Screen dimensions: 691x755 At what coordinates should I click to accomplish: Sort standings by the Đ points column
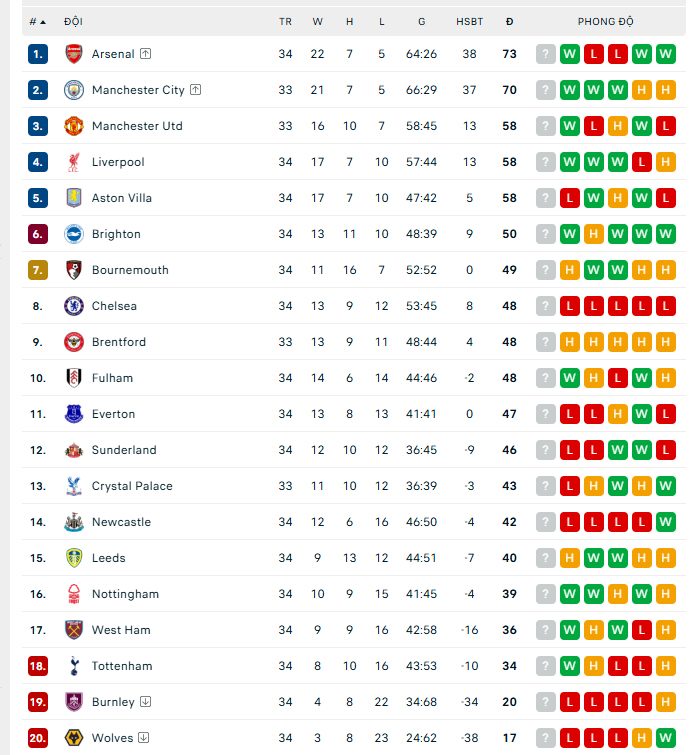pos(509,21)
